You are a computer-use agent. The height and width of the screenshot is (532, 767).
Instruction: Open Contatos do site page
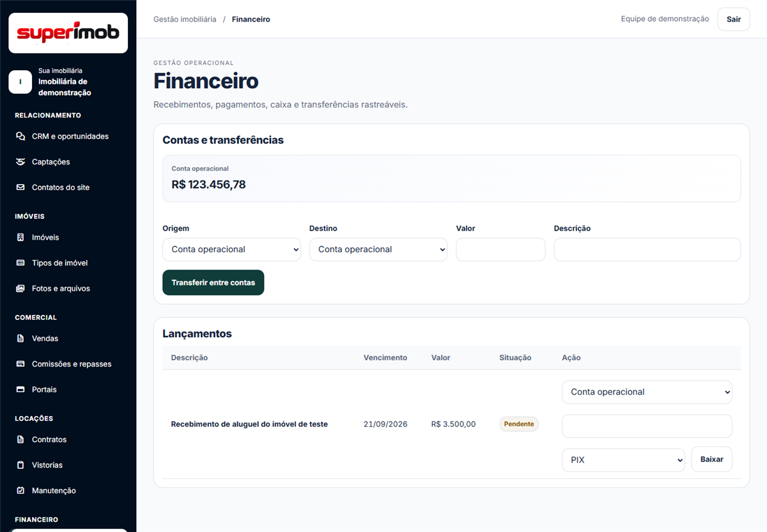tap(68, 187)
